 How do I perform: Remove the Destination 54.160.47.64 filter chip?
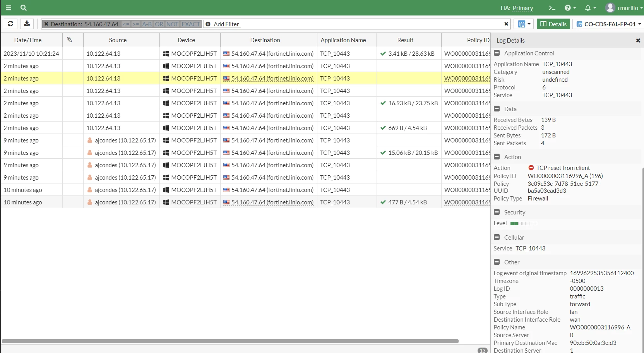pyautogui.click(x=46, y=24)
